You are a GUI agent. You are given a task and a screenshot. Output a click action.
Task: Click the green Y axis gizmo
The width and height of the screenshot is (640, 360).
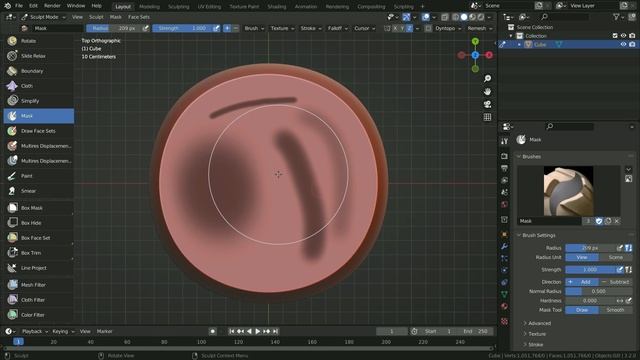point(475,42)
